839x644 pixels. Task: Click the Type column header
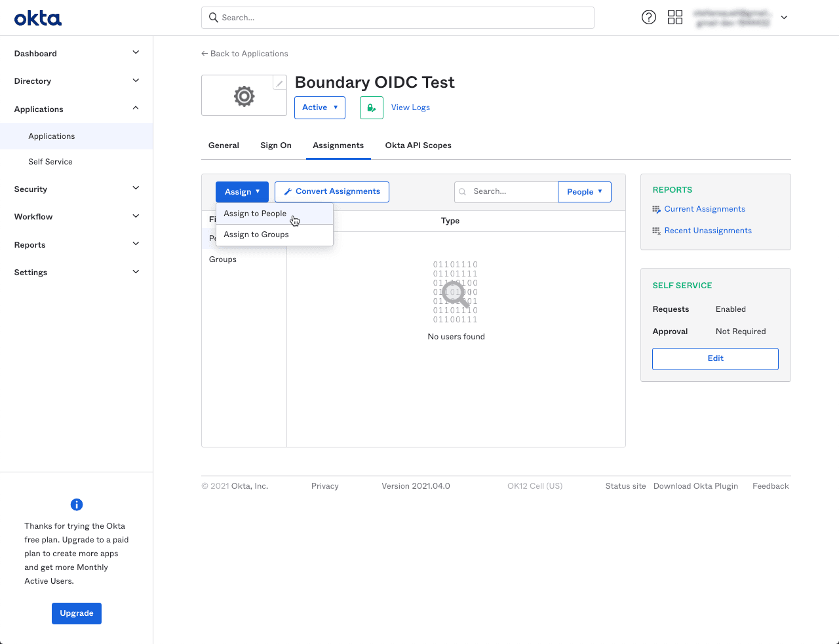click(x=450, y=221)
